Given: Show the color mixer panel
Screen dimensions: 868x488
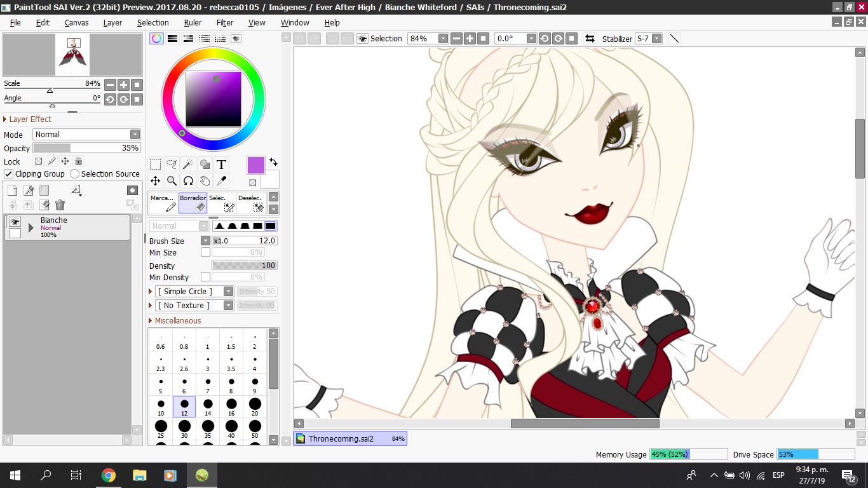Looking at the screenshot, I should coord(204,39).
